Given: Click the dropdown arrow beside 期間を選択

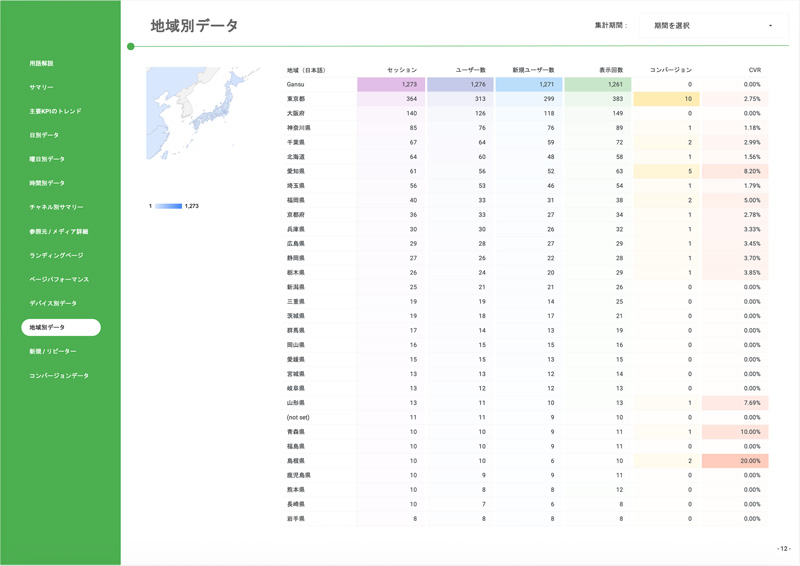Looking at the screenshot, I should 770,26.
